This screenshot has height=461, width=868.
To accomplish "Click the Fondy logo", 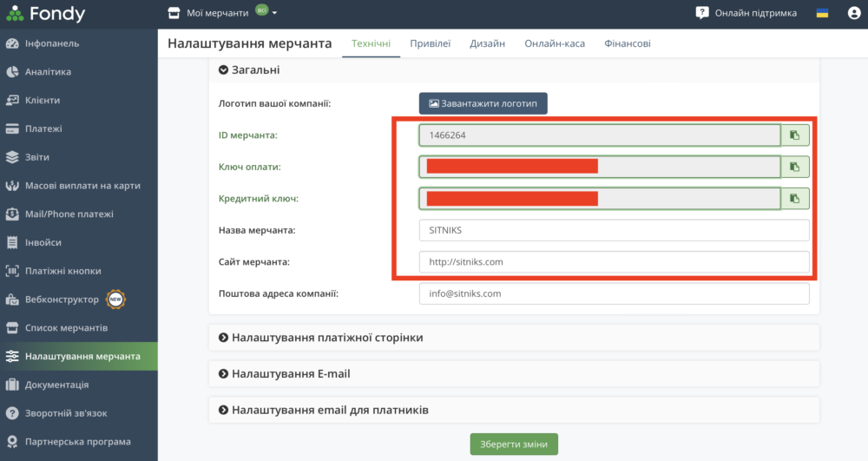I will click(x=46, y=13).
